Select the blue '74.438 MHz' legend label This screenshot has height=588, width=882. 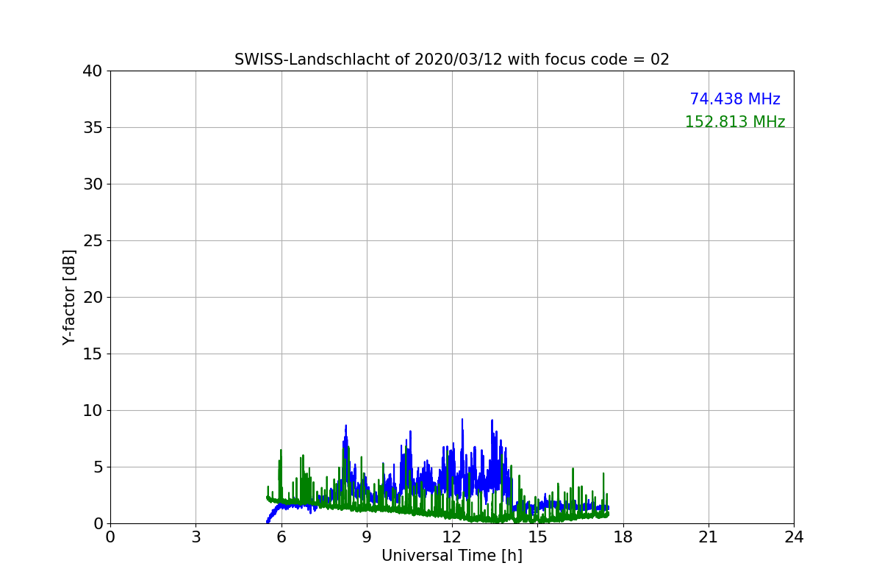pyautogui.click(x=735, y=99)
